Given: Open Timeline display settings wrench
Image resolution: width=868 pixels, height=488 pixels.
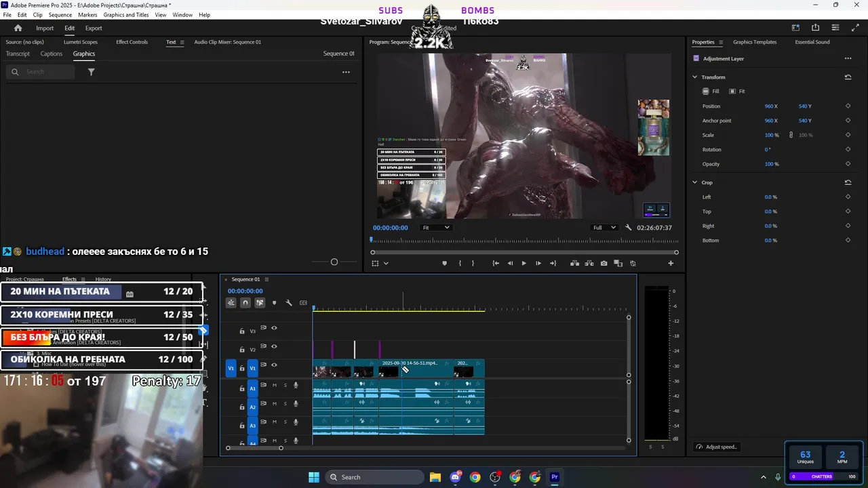Looking at the screenshot, I should coord(288,303).
